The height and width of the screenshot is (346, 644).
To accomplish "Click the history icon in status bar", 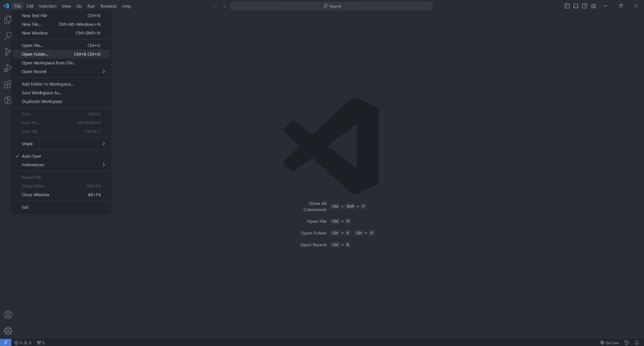I will pyautogui.click(x=627, y=343).
